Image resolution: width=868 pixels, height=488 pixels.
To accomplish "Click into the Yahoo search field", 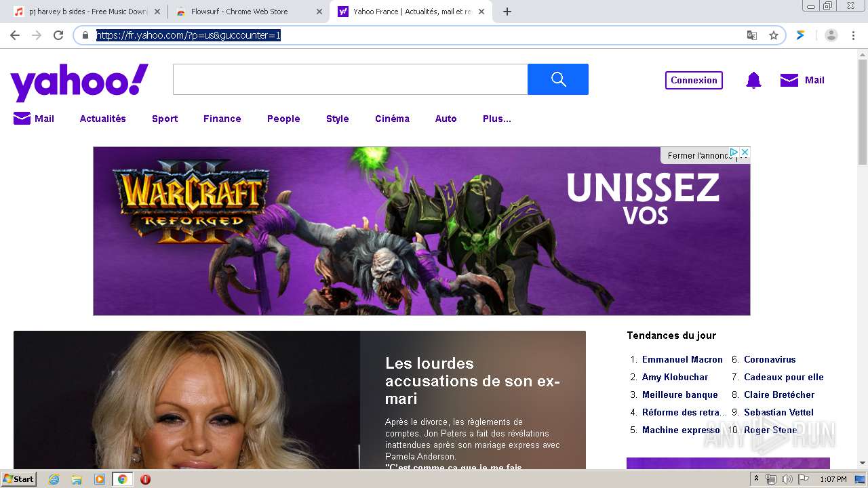I will click(350, 79).
